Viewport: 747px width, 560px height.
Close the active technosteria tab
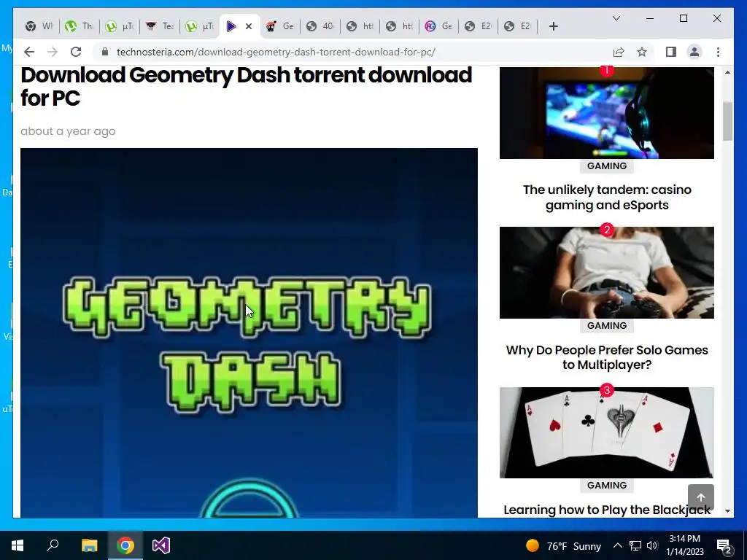[x=249, y=27]
